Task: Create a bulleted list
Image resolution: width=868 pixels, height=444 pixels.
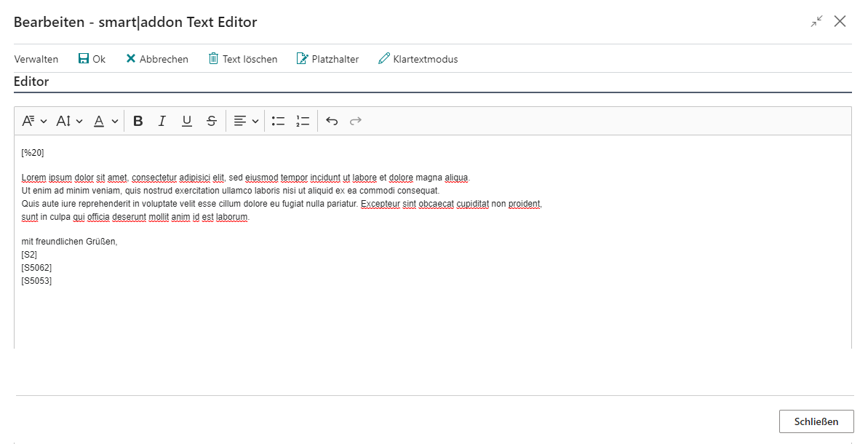Action: click(x=278, y=120)
